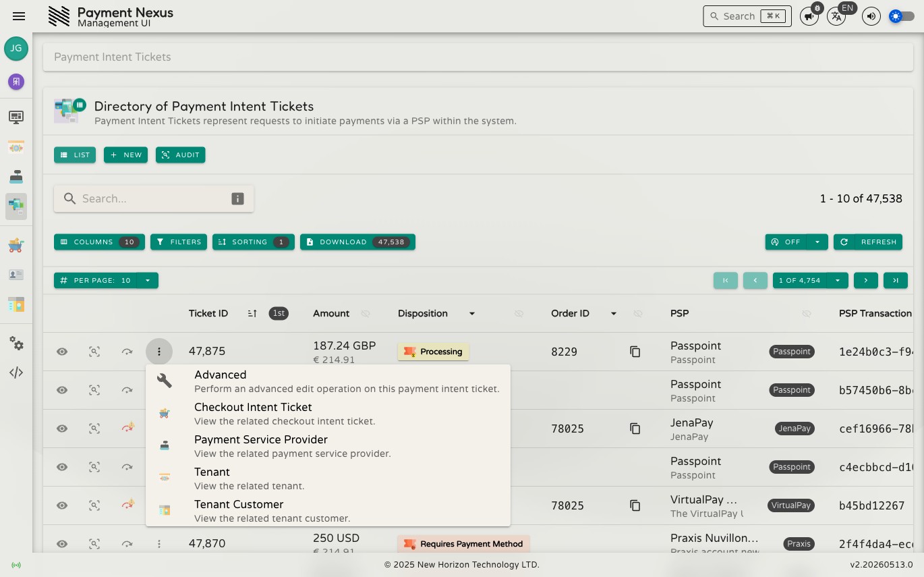
Task: Open the code brackets sidebar icon
Action: (16, 373)
